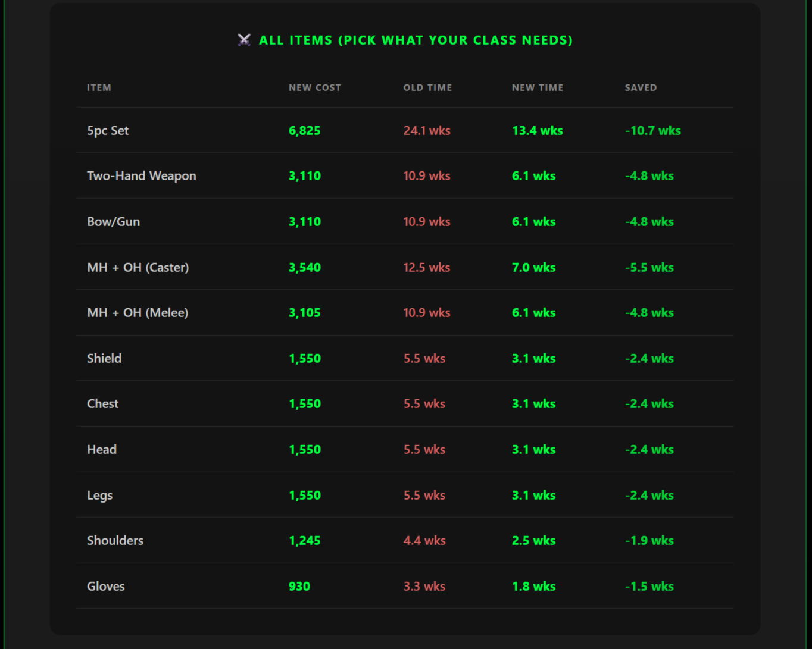The image size is (812, 649).
Task: Click the MH + OH (Melee) row label
Action: pos(138,313)
